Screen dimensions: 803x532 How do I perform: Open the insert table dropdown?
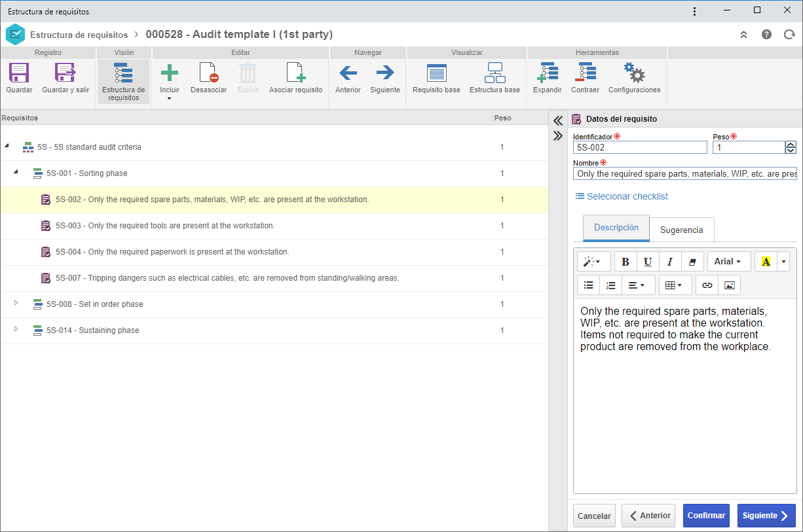(675, 285)
